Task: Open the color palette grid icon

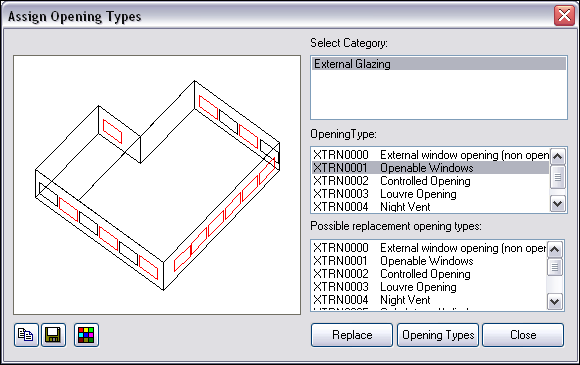Action: click(86, 335)
